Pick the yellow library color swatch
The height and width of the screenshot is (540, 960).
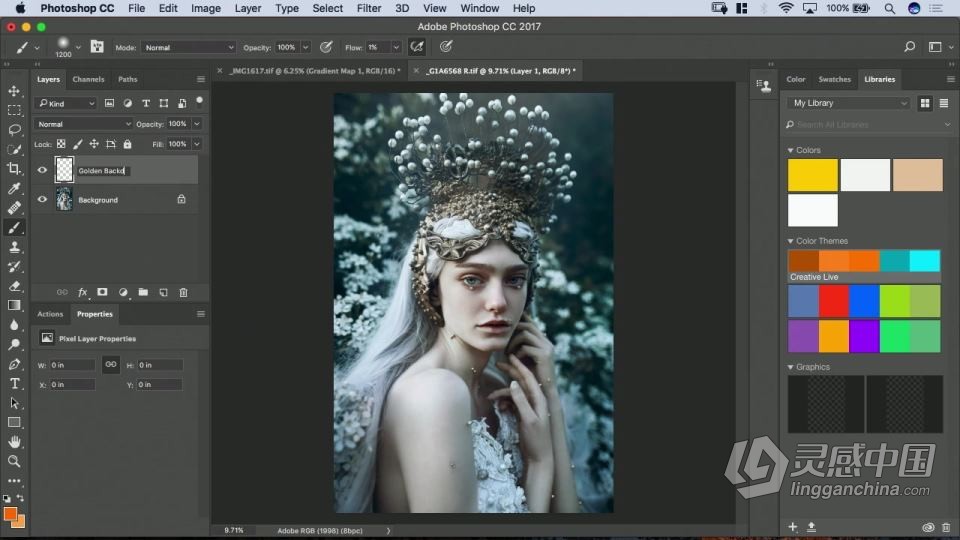(x=812, y=175)
